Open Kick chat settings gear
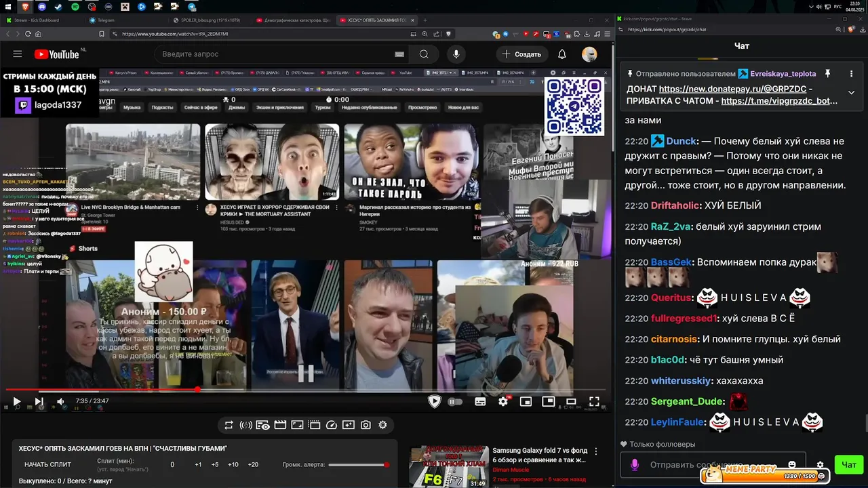The width and height of the screenshot is (868, 488). point(820,465)
